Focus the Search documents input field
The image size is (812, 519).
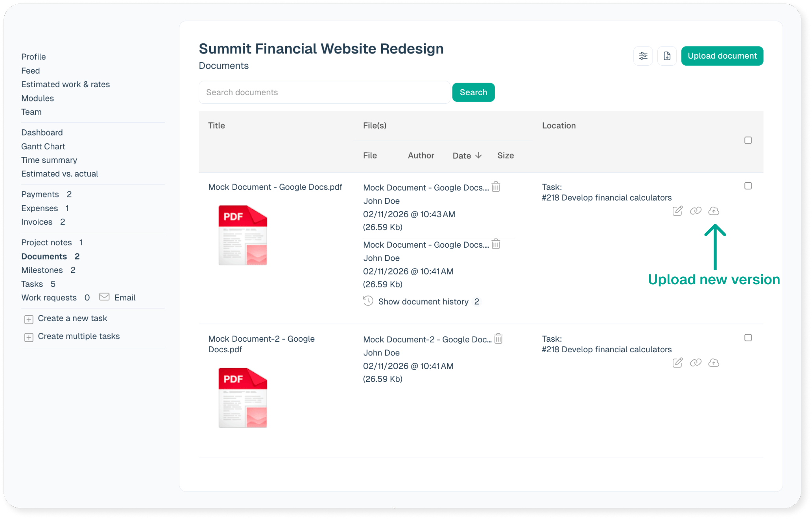[x=324, y=92]
